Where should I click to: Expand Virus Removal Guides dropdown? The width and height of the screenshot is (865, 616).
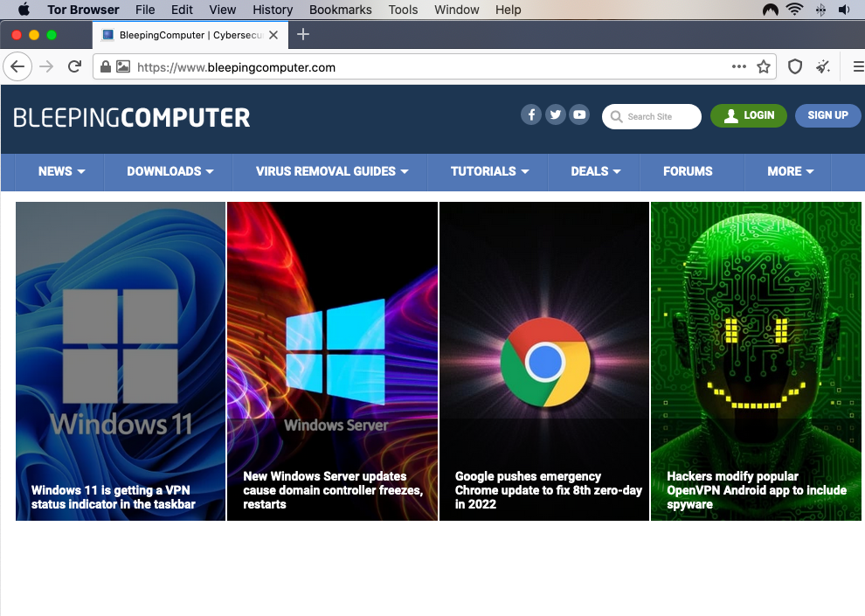tap(332, 171)
